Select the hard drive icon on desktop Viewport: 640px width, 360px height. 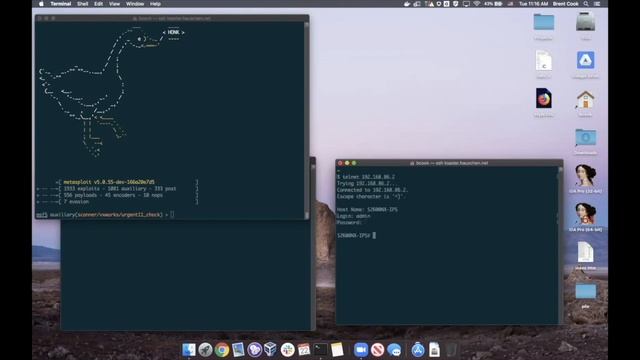(585, 22)
